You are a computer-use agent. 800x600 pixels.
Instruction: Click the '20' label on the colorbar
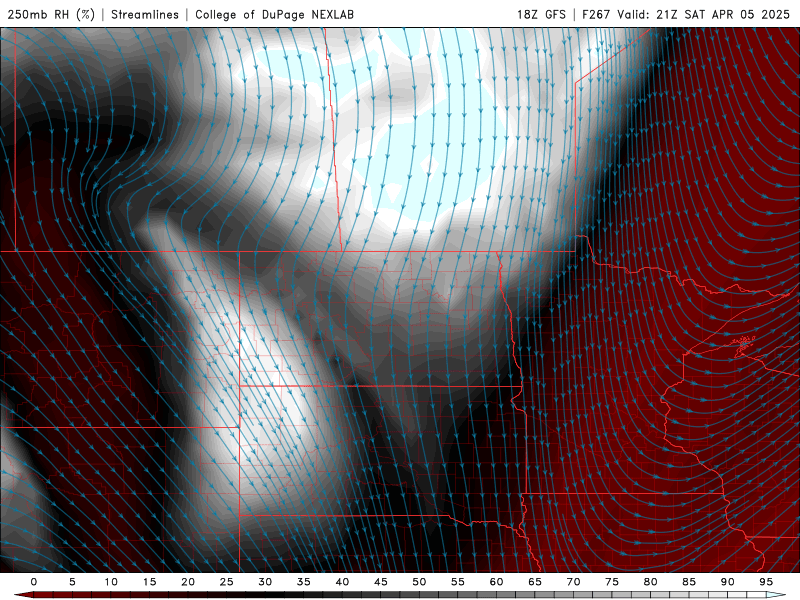pyautogui.click(x=188, y=582)
